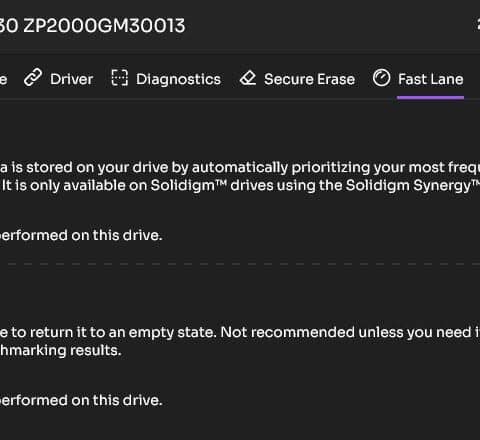Open the cut-off tab left of Driver
This screenshot has width=480, height=440.
(3, 80)
